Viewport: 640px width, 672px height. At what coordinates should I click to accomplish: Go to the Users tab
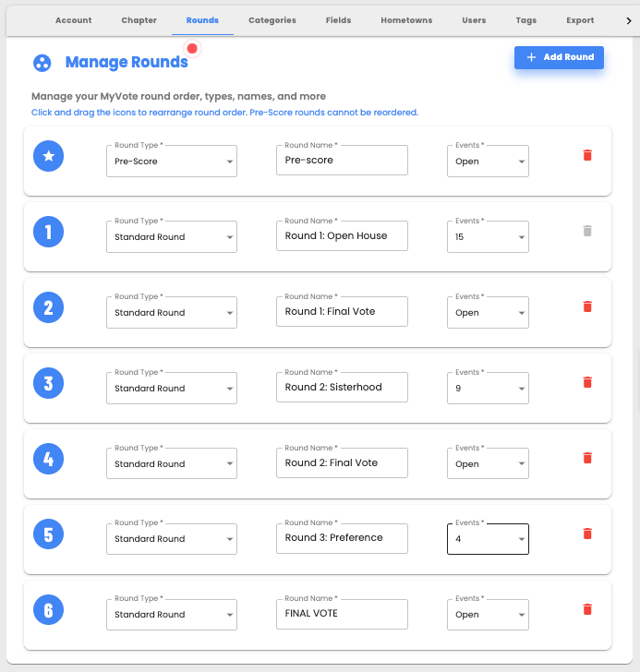pyautogui.click(x=474, y=20)
